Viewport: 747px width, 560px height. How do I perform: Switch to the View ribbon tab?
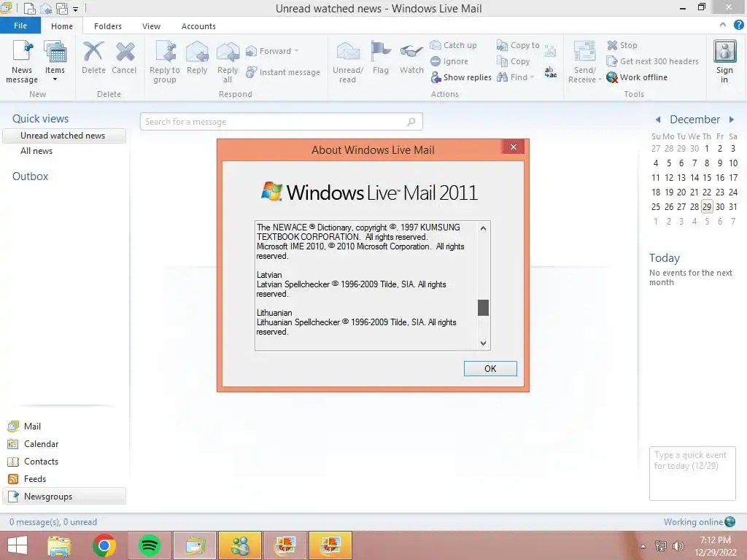tap(151, 26)
